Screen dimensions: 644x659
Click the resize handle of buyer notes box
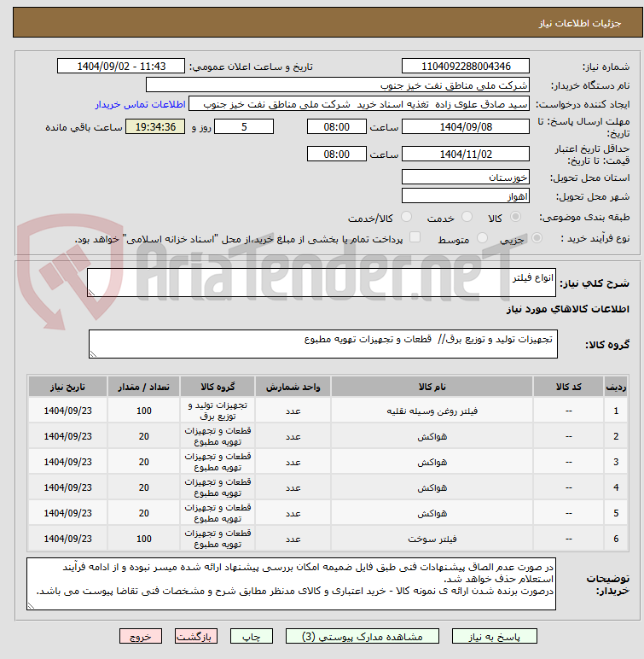(x=31, y=606)
